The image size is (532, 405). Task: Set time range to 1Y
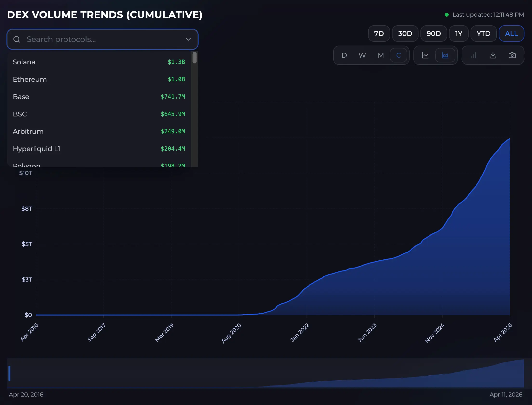click(x=459, y=34)
